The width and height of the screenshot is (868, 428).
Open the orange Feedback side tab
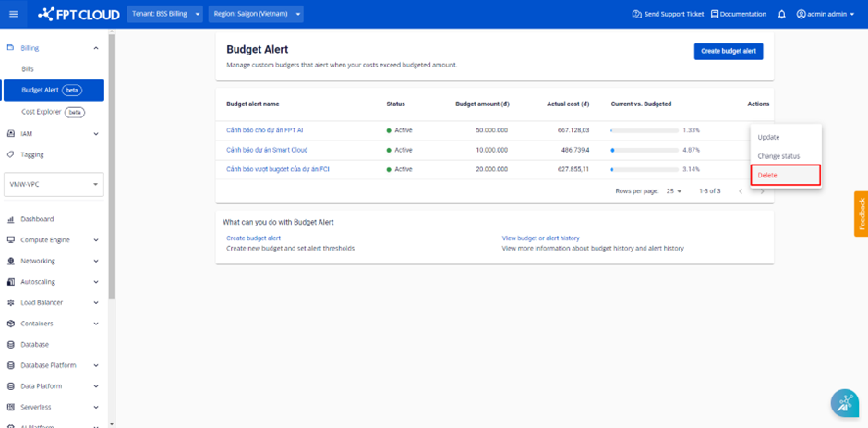point(861,214)
